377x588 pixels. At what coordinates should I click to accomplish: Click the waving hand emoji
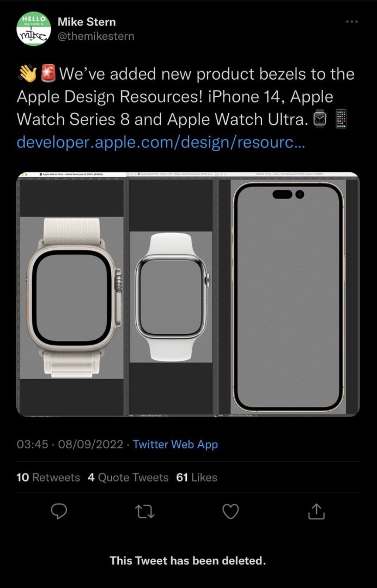click(x=27, y=73)
